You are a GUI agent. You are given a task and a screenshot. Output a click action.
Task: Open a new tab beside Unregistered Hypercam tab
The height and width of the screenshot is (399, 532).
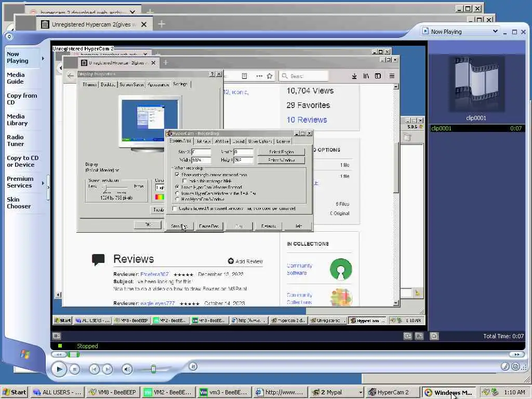(162, 24)
